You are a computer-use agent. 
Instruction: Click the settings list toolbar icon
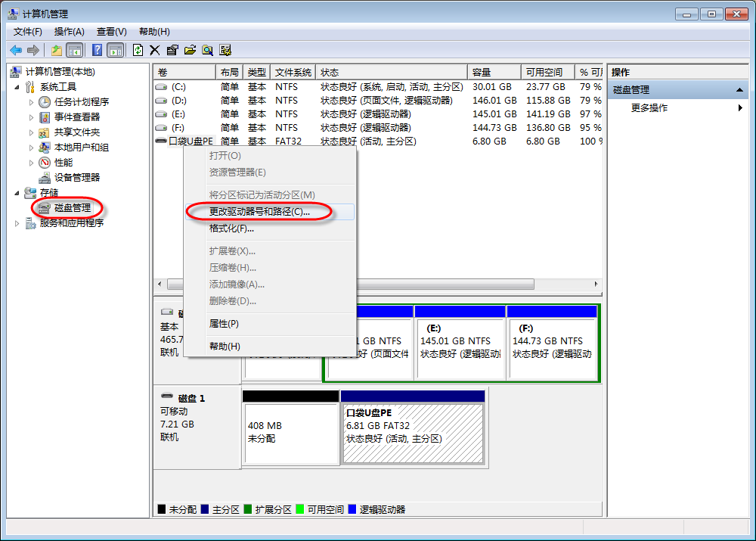click(225, 50)
